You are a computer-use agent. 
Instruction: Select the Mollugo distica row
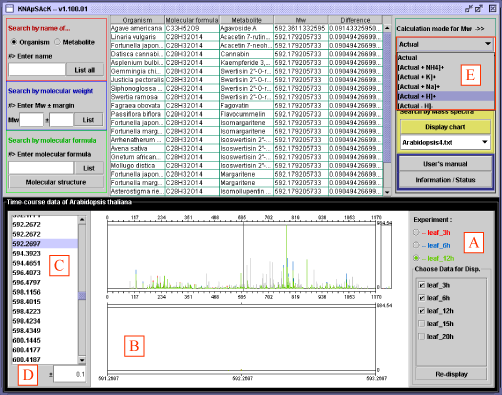pos(246,165)
